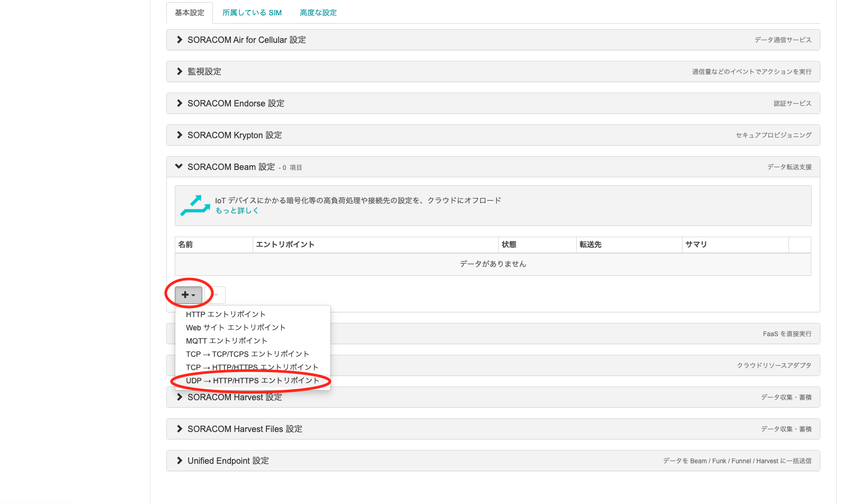The image size is (842, 504).
Task: Open the 高度な設定 tab
Action: click(x=318, y=13)
